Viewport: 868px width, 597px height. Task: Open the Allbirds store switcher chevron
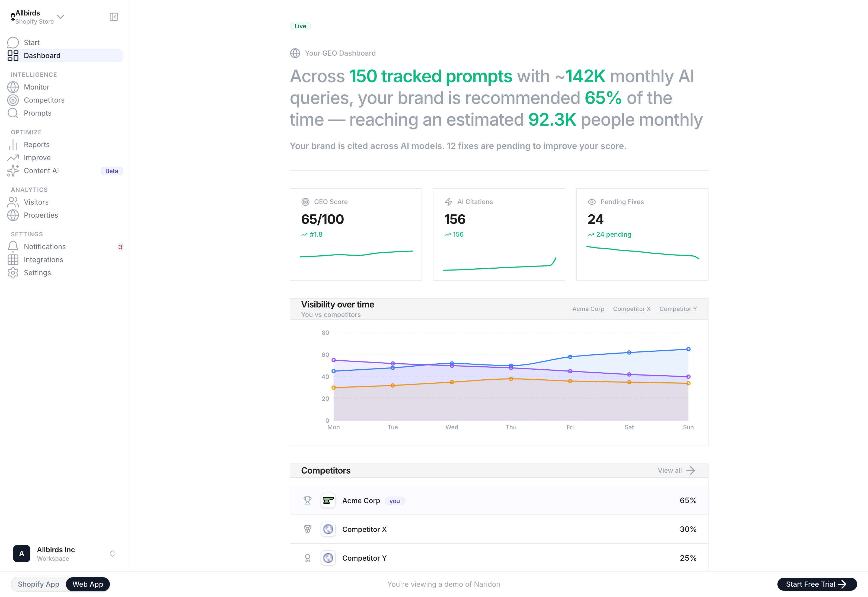pyautogui.click(x=60, y=17)
